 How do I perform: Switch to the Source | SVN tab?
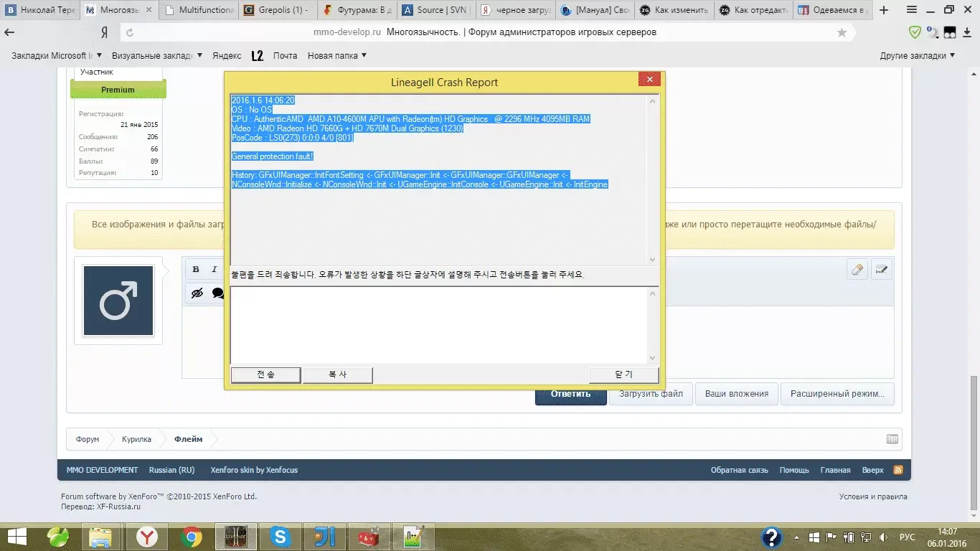435,10
